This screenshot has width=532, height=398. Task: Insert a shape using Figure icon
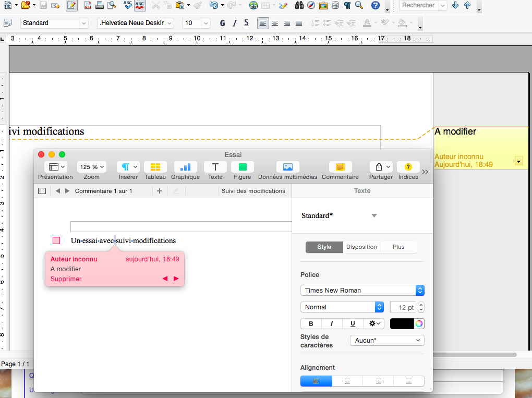[x=242, y=167]
